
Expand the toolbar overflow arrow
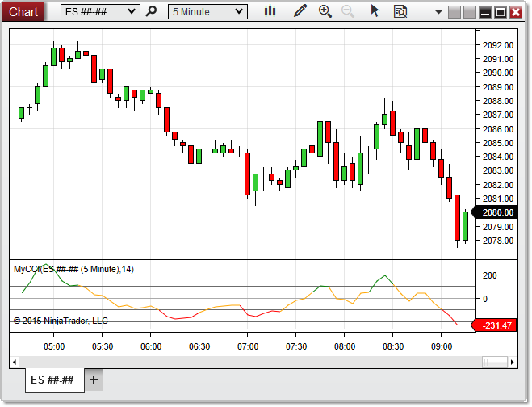438,11
